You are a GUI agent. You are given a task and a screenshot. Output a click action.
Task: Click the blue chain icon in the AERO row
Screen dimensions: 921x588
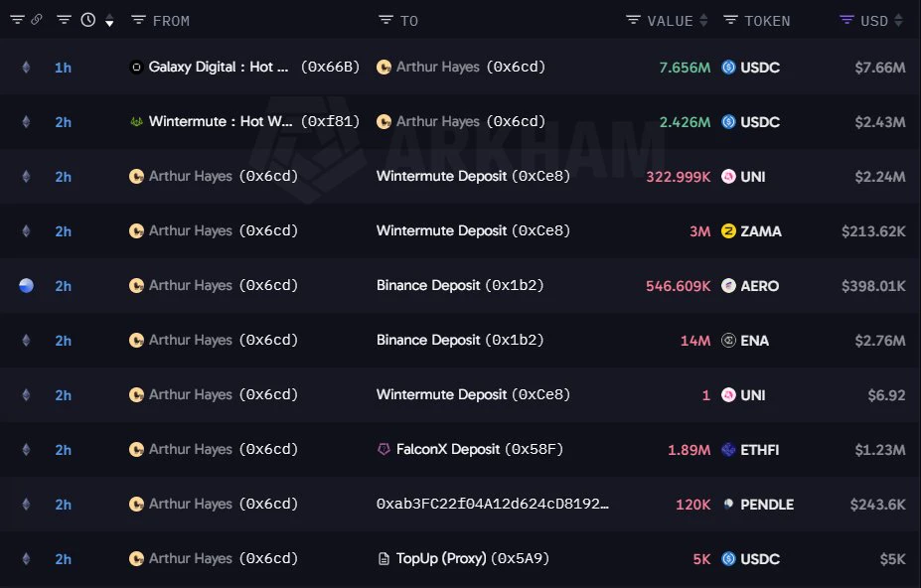tap(27, 285)
